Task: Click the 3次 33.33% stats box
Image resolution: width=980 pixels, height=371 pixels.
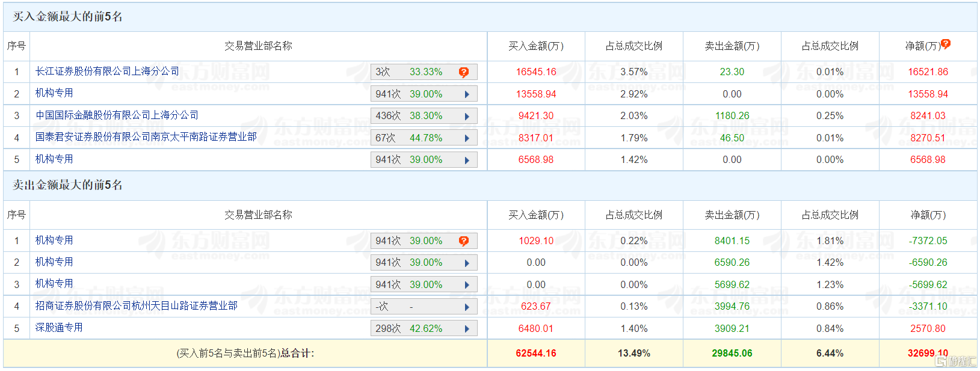Action: point(409,72)
